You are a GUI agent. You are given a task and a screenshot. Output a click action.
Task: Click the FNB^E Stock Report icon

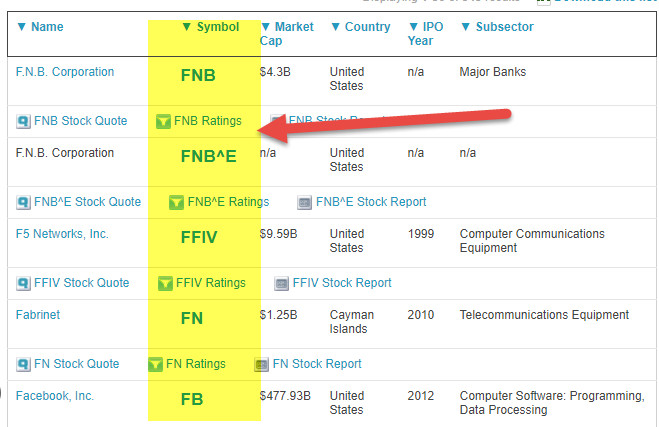[x=304, y=203]
